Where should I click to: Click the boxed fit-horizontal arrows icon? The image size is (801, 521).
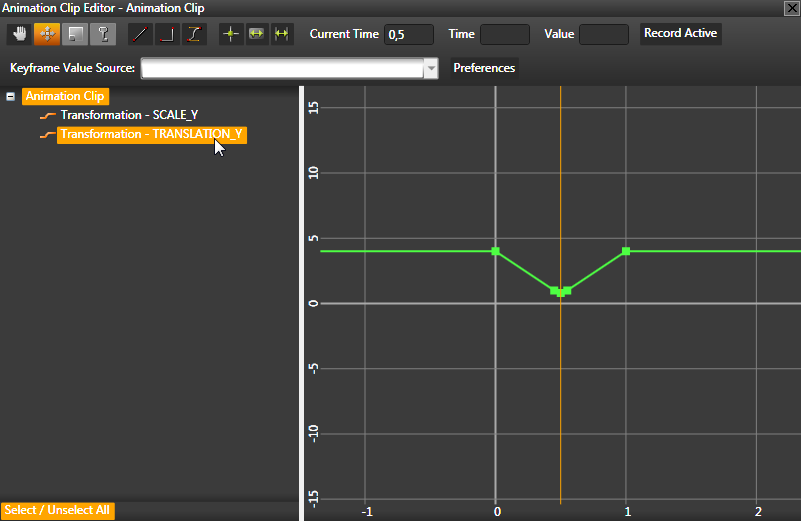click(x=256, y=34)
